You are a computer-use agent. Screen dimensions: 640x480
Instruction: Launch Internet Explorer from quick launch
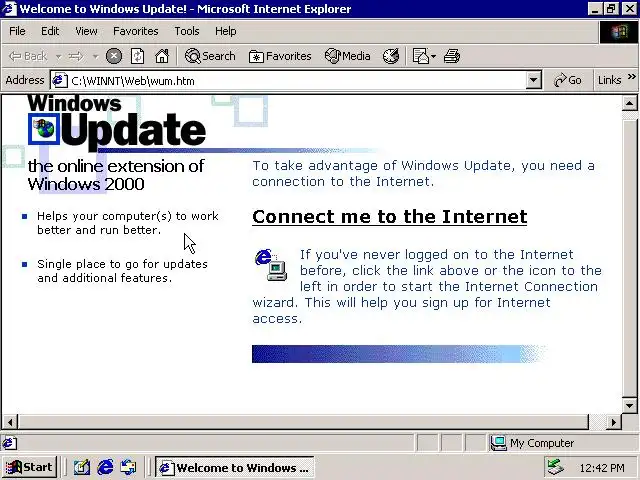point(105,467)
